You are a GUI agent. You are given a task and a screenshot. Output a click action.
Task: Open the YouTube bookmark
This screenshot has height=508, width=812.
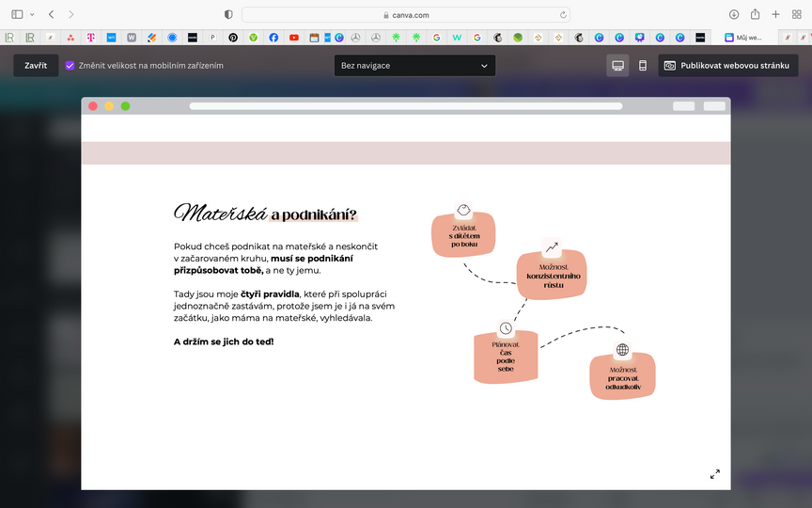294,38
